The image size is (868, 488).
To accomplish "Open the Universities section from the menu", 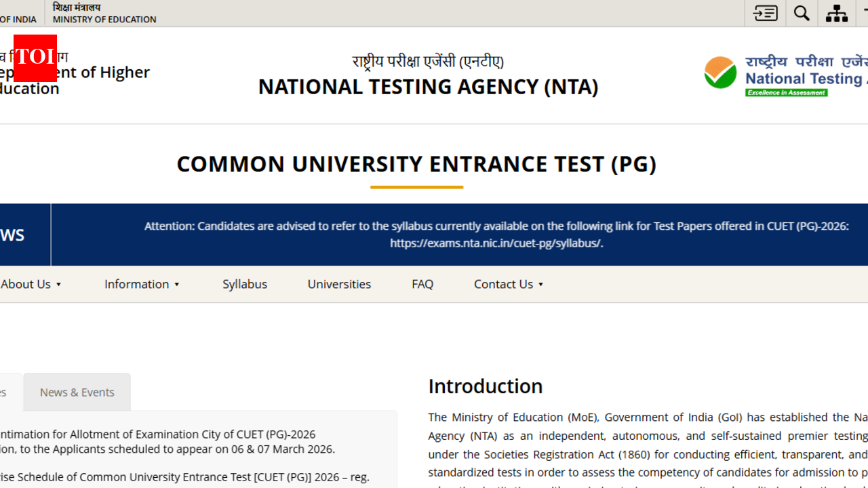I will 339,284.
